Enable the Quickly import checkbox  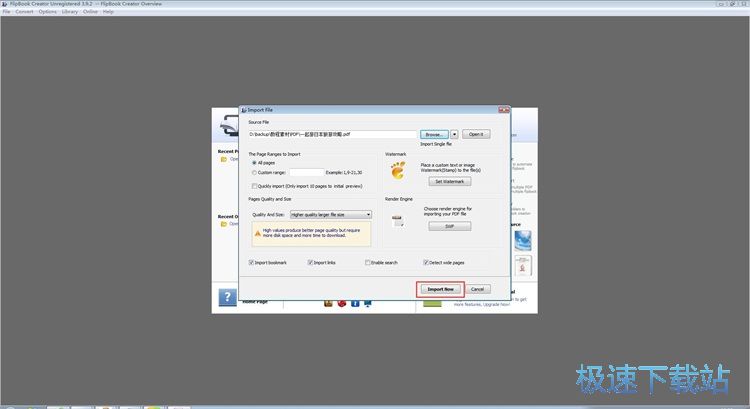point(254,186)
